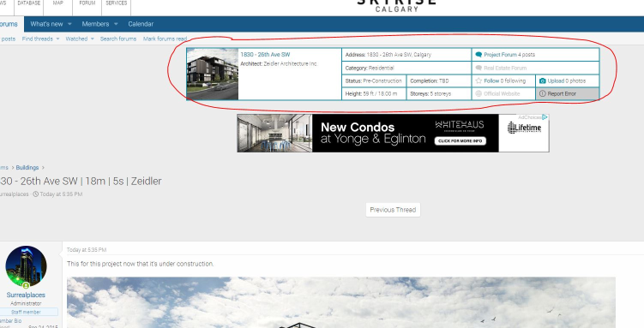644x328 pixels.
Task: Expand the What's new dropdown arrow
Action: click(69, 24)
